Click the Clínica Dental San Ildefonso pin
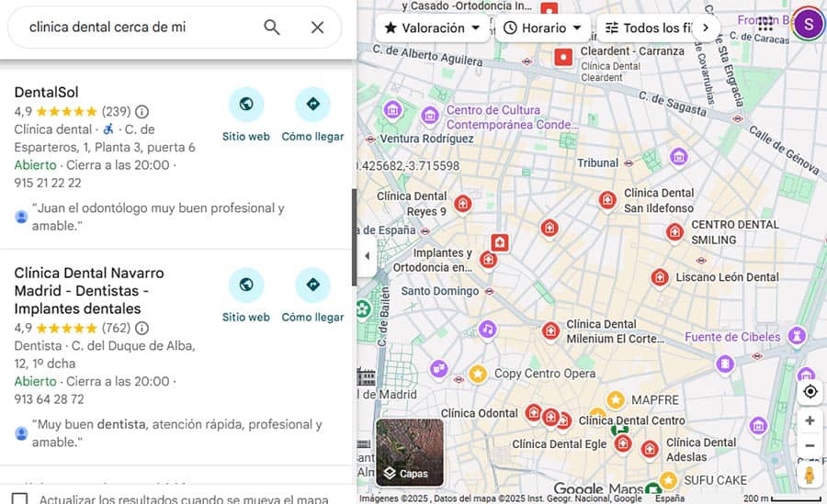The height and width of the screenshot is (504, 827). [x=607, y=200]
